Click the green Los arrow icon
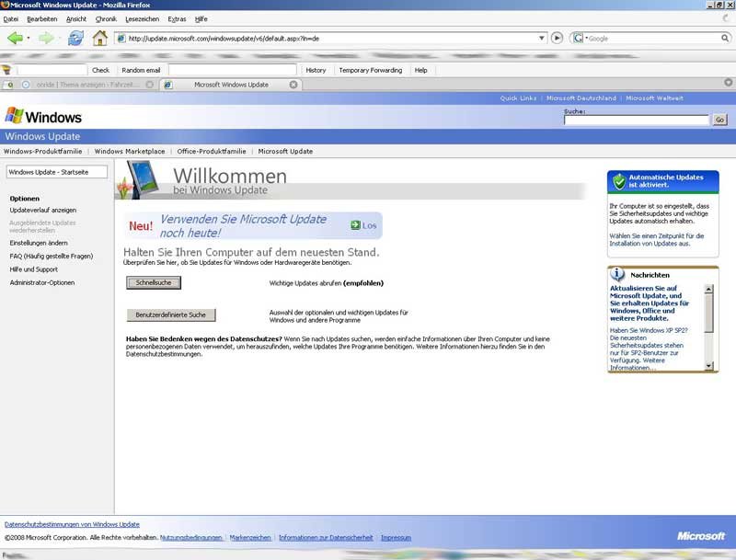Viewport: 736px width, 560px height. tap(355, 225)
